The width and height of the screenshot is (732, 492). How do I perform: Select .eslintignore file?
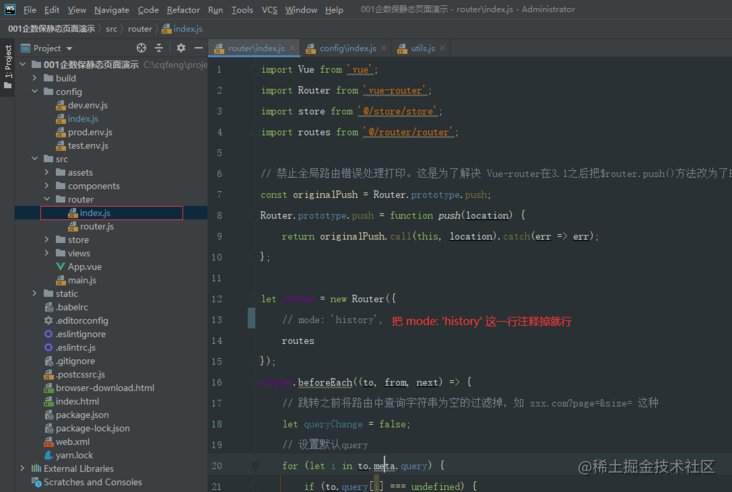(75, 334)
